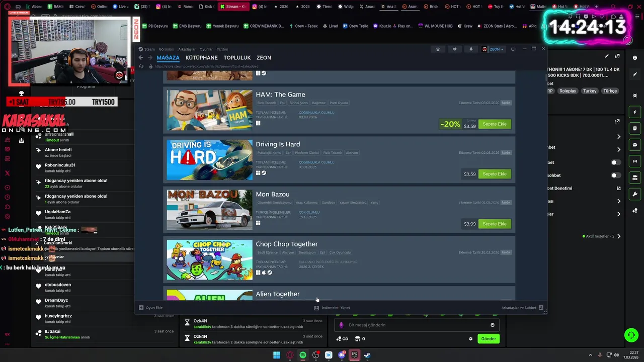Open the TOPLULUK tab in Steam
The width and height of the screenshot is (644, 362).
(237, 58)
